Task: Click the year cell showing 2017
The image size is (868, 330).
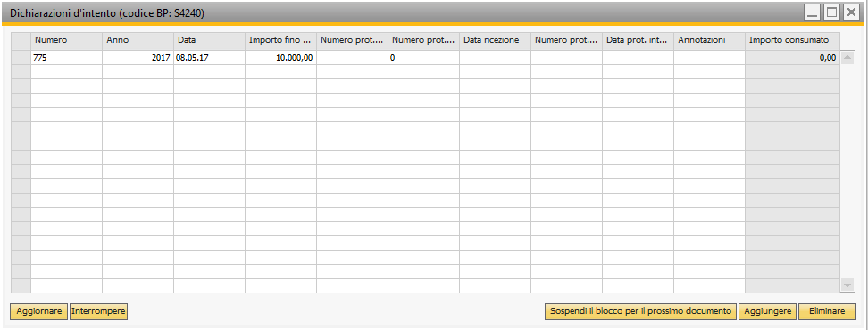Action: point(138,57)
